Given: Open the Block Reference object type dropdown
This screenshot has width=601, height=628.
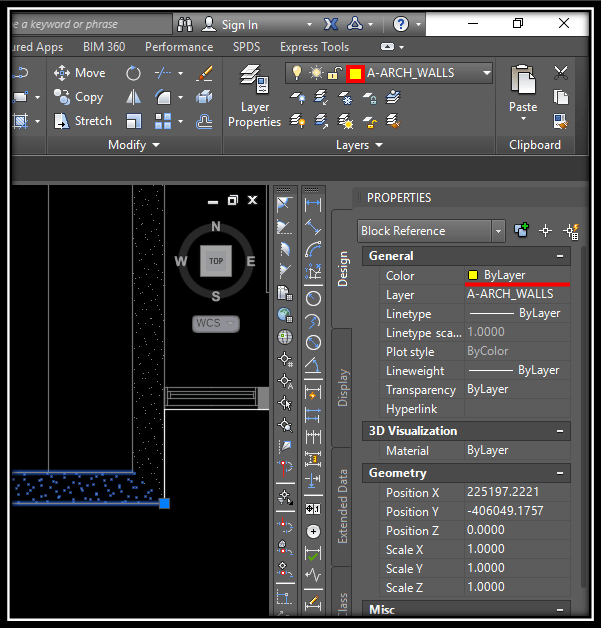Looking at the screenshot, I should click(x=498, y=231).
